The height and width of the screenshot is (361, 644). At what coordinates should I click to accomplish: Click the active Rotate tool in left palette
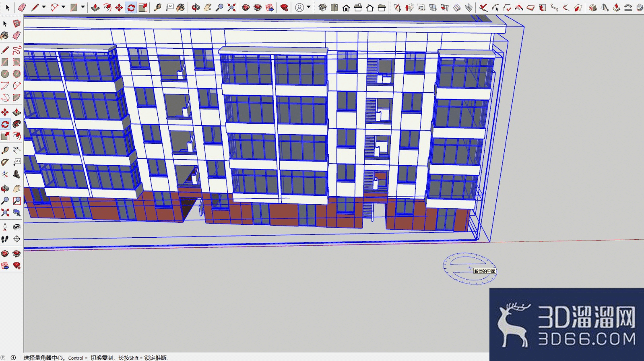pos(5,124)
